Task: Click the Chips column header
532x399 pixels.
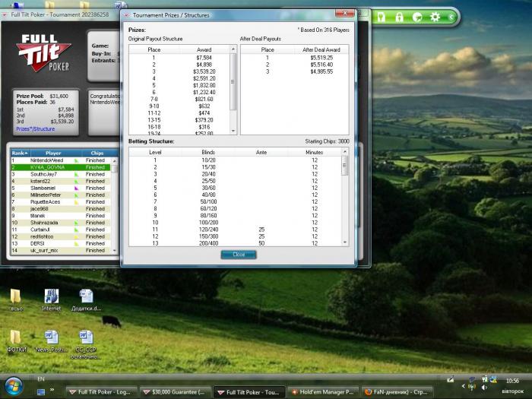Action: [x=97, y=153]
